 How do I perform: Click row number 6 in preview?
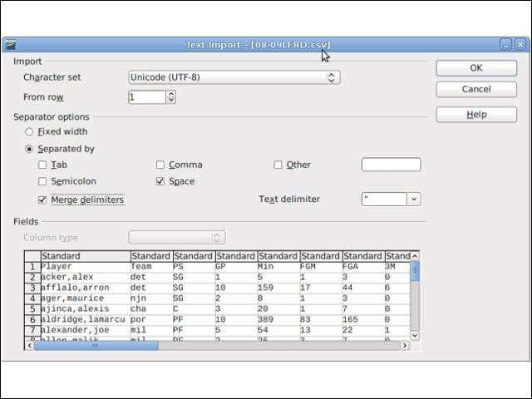32,319
